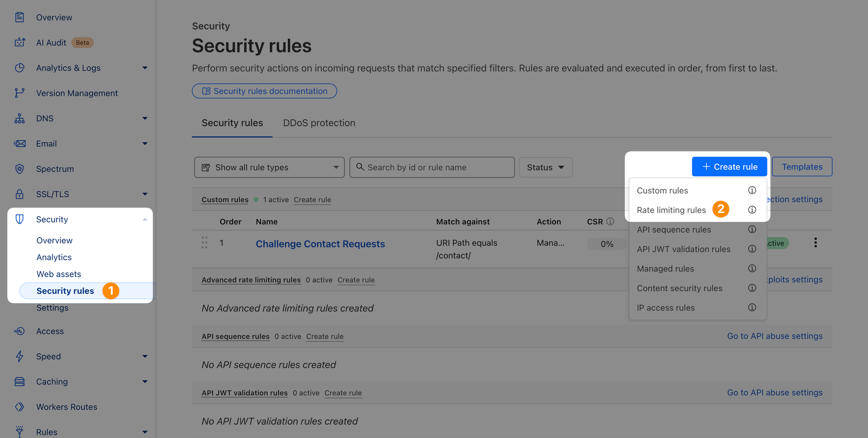Click the Email envelope icon
The image size is (868, 438).
(20, 144)
